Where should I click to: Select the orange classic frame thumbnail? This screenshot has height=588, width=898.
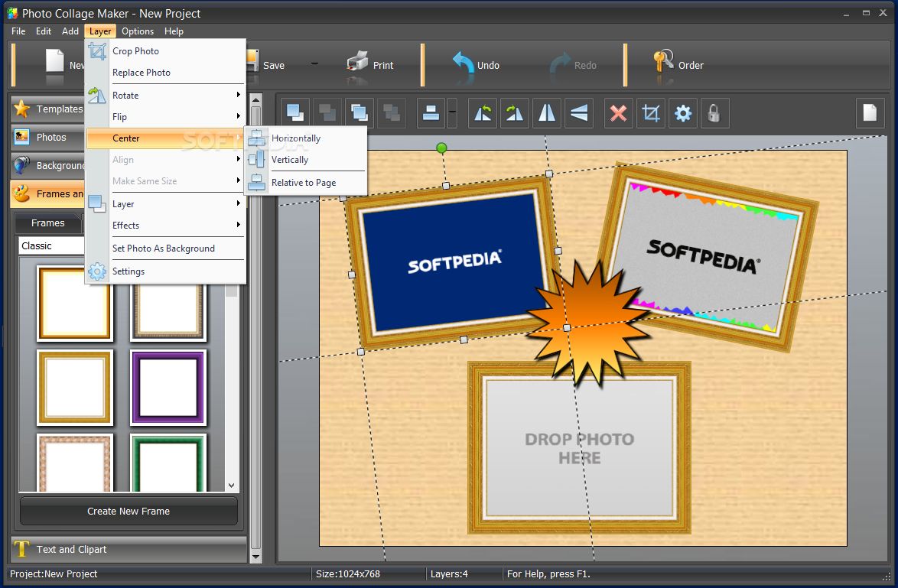click(74, 303)
